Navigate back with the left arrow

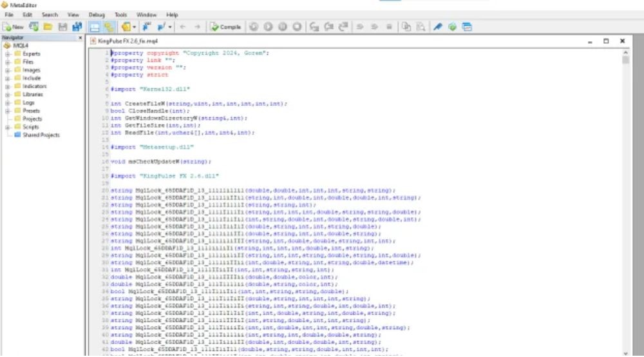click(x=183, y=26)
